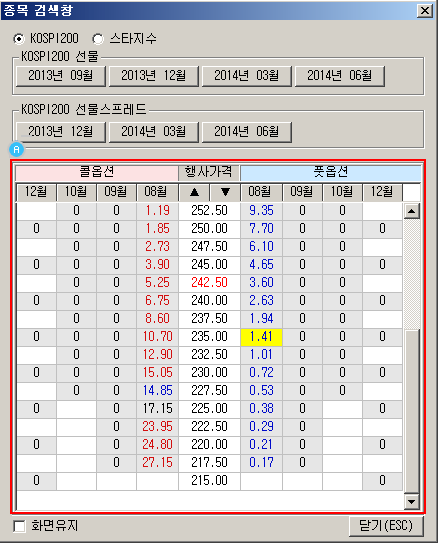438x543 pixels.
Task: Click the strike price descending down-arrow header
Action: (x=225, y=192)
